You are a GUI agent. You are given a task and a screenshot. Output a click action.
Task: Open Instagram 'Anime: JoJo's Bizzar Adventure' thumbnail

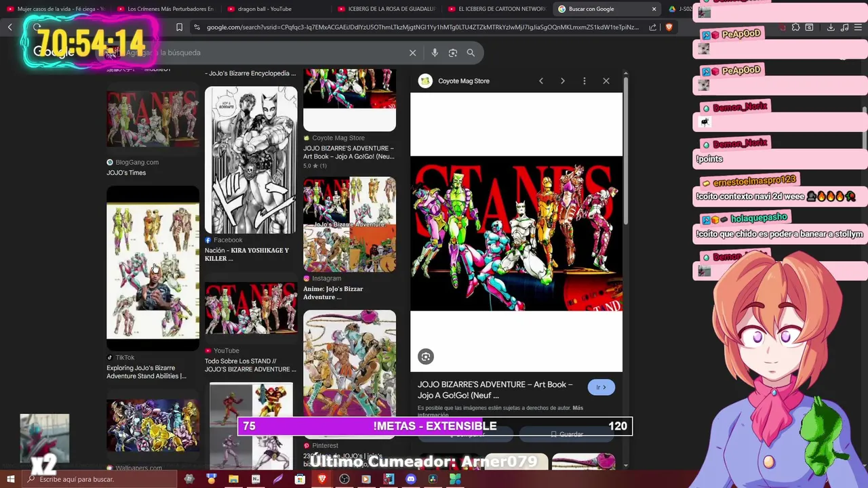click(x=349, y=224)
